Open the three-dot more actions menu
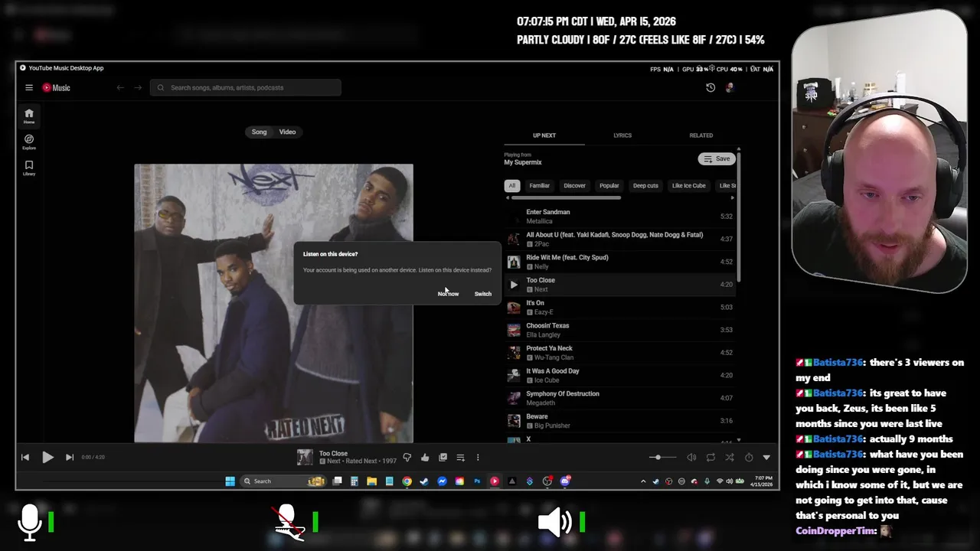Screen dimensions: 980x551 click(x=478, y=458)
